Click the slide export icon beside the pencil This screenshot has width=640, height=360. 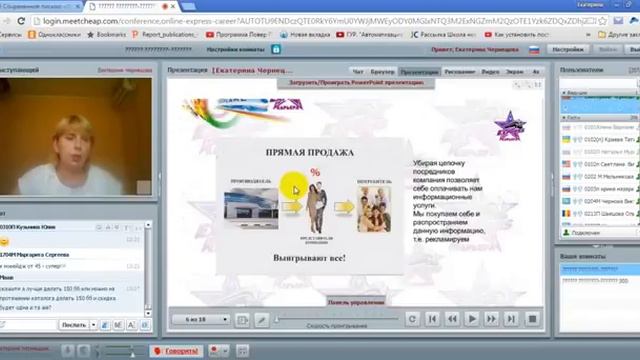(x=242, y=320)
